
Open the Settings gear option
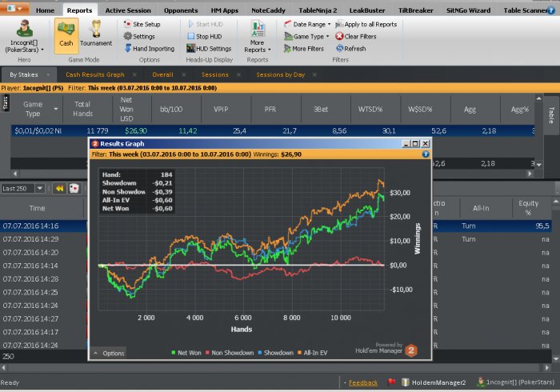(139, 37)
